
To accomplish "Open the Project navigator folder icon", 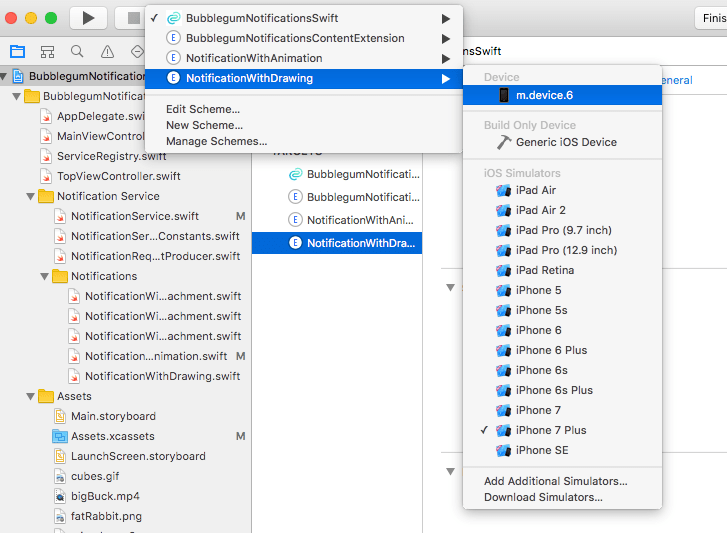I will (x=17, y=52).
